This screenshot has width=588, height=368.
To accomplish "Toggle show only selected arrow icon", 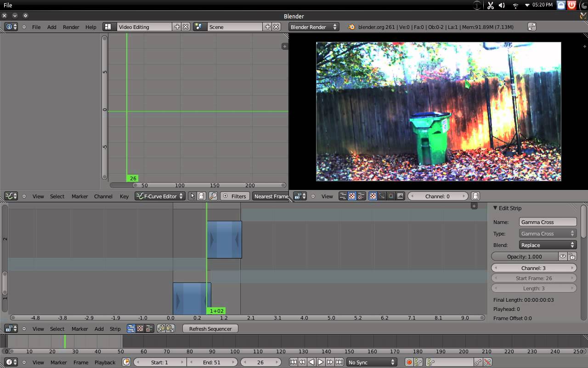I will pos(192,196).
